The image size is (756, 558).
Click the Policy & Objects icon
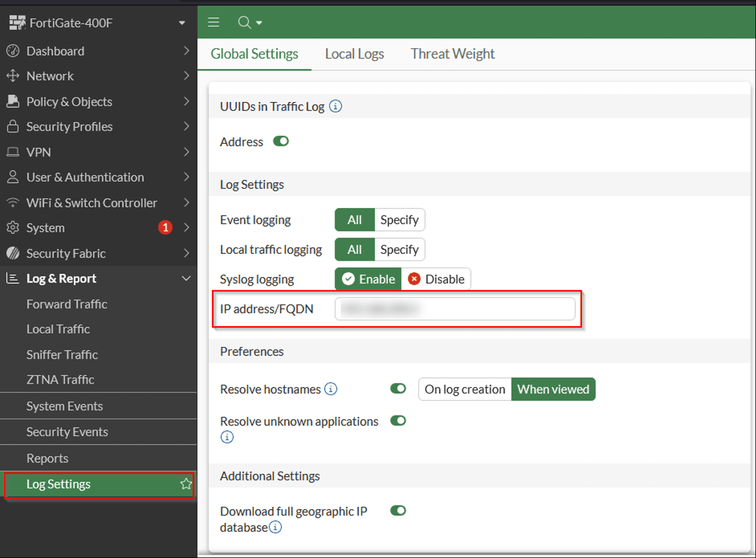click(x=13, y=101)
